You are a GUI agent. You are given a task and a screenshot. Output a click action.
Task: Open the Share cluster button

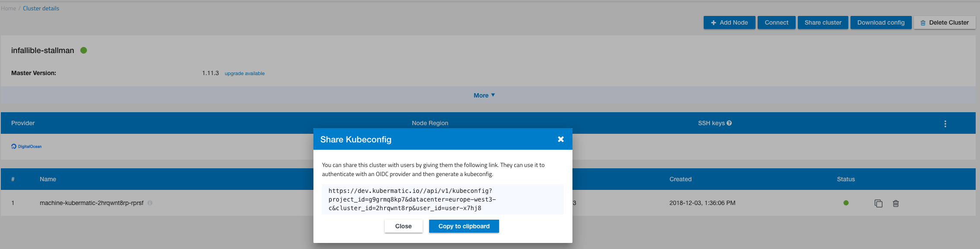pyautogui.click(x=823, y=22)
